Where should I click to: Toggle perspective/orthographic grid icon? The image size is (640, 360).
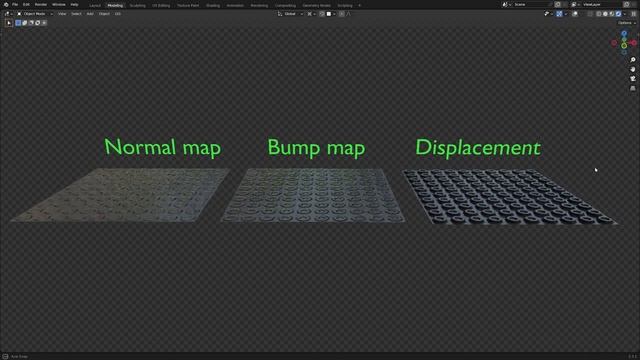633,88
